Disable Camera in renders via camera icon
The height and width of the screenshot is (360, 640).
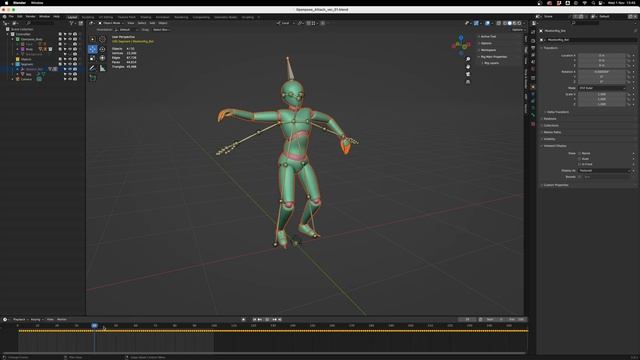click(75, 79)
